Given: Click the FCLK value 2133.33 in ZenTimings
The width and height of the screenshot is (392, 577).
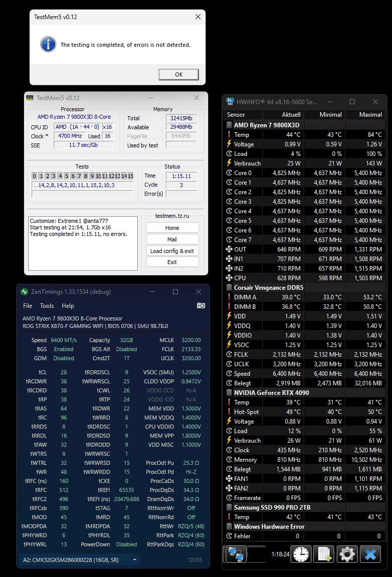Looking at the screenshot, I should tap(191, 349).
